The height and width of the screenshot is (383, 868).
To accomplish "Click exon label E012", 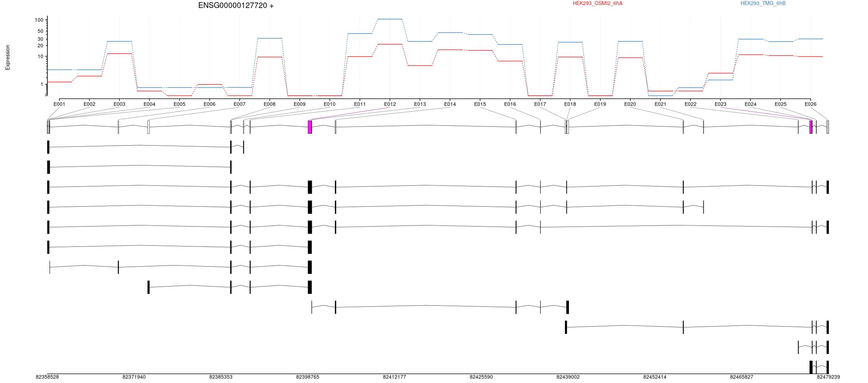I will [x=390, y=104].
